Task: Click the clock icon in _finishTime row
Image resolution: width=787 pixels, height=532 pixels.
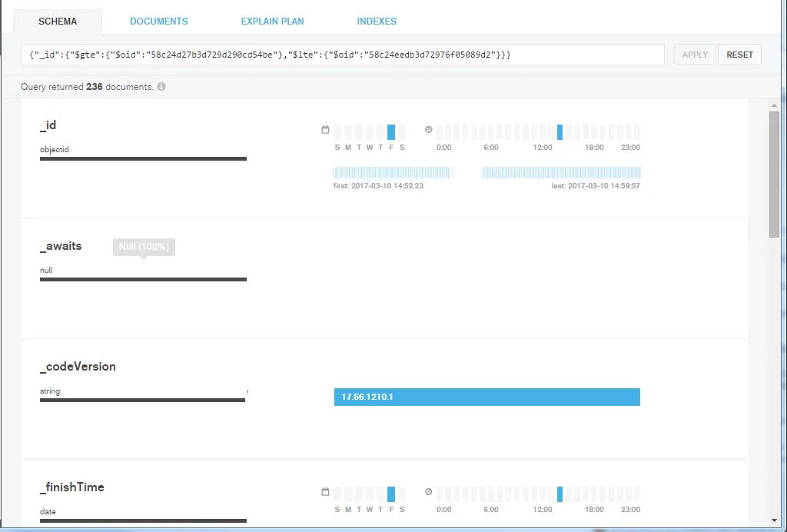Action: (x=428, y=491)
